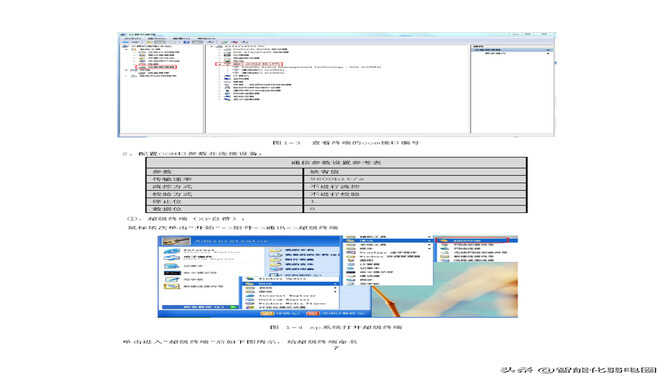
Task: Expand the highlighted Accessories (附件) submenu entry
Action: [290, 284]
